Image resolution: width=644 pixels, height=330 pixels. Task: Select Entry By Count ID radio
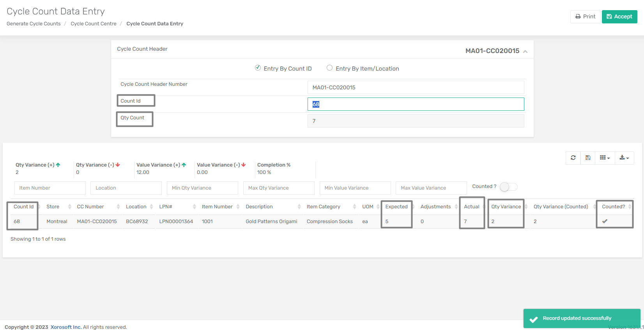[x=258, y=68]
